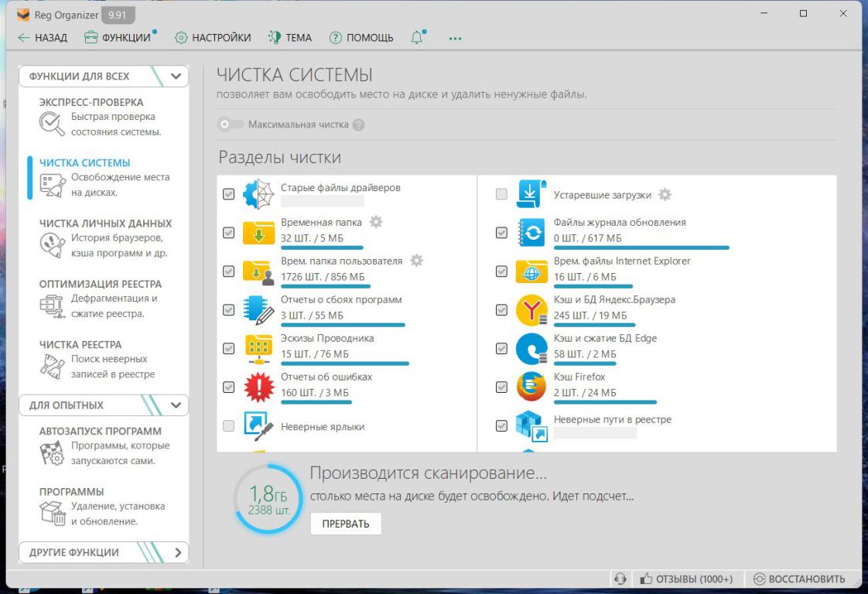Collapse the ДЛЯ ОПЫТНЫХ section

point(176,405)
